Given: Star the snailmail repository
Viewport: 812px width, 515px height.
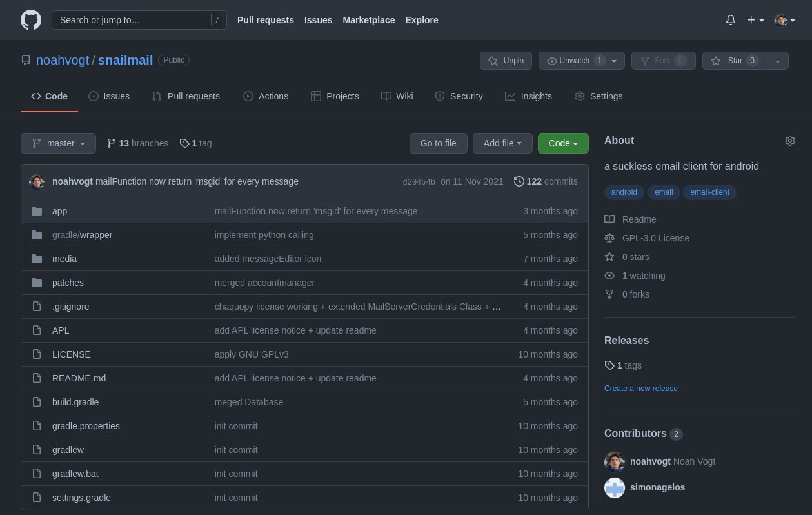Looking at the screenshot, I should (734, 61).
